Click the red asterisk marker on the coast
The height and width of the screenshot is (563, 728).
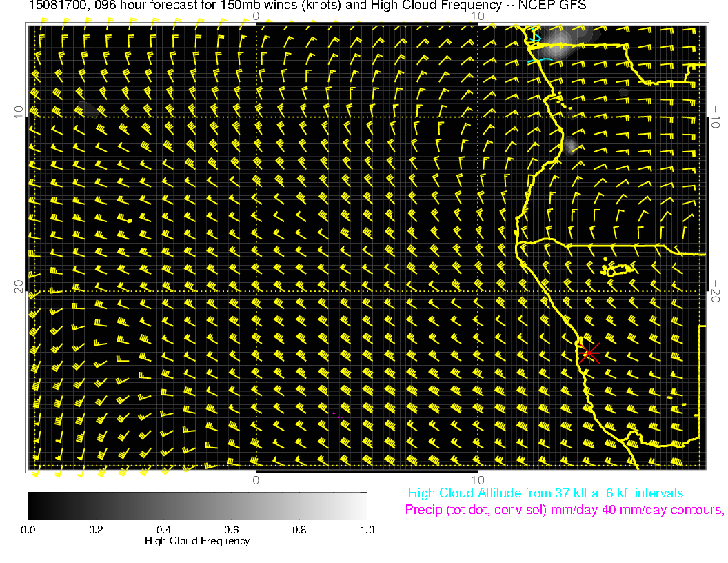pyautogui.click(x=588, y=353)
